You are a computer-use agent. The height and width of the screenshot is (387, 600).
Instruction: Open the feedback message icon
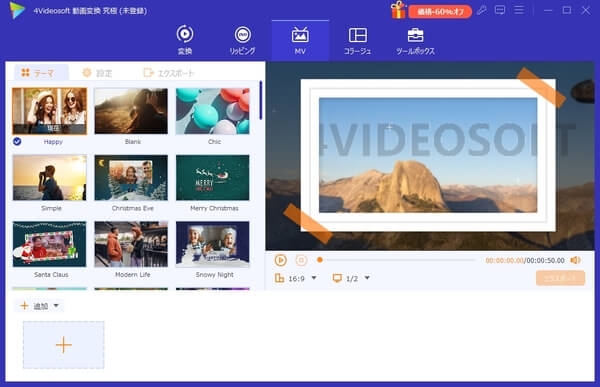(500, 10)
